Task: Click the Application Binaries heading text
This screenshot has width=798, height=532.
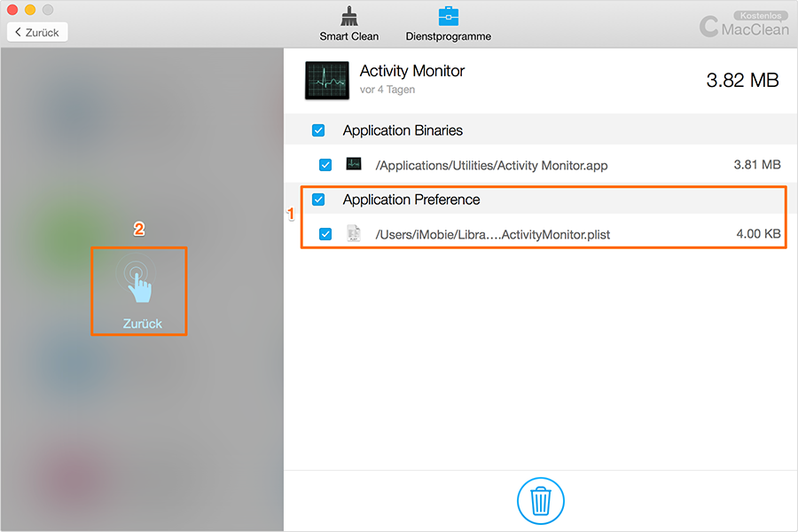Action: [x=403, y=130]
